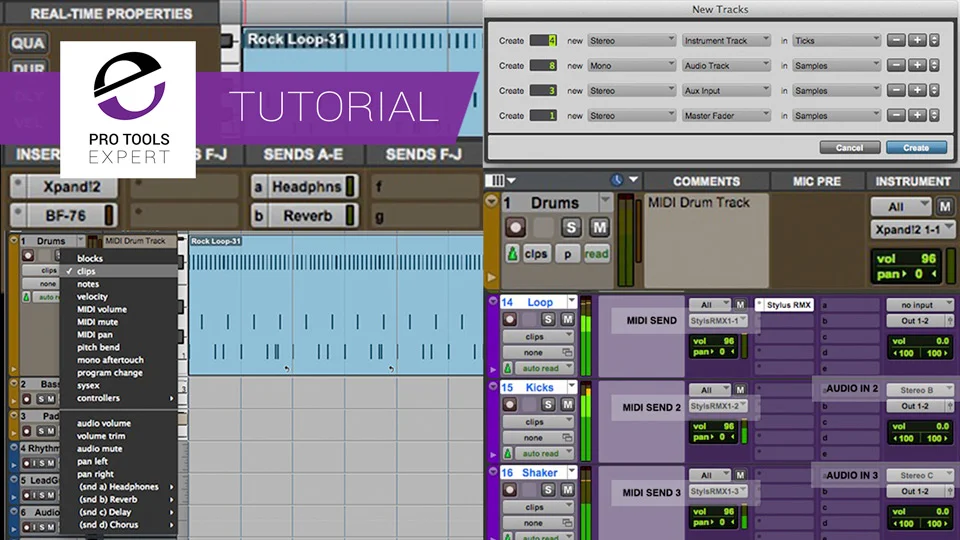This screenshot has width=960, height=540.
Task: Toggle the MIDI mute M button beside Drums All
Action: (x=945, y=206)
